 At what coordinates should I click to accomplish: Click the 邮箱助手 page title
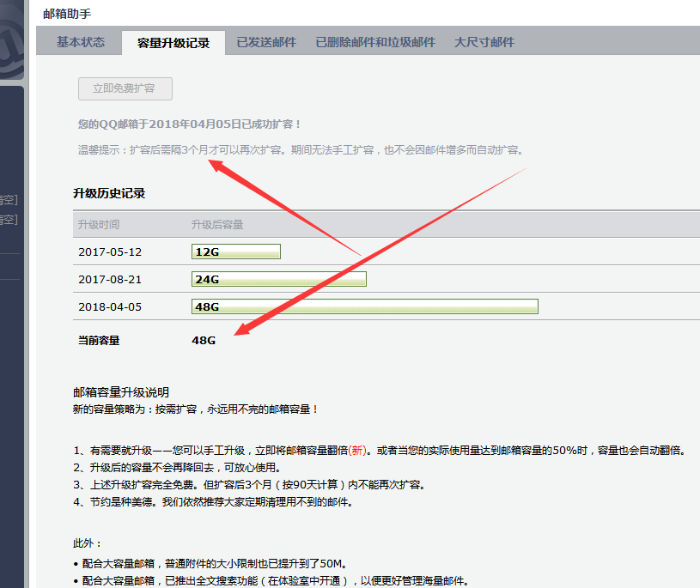point(67,14)
